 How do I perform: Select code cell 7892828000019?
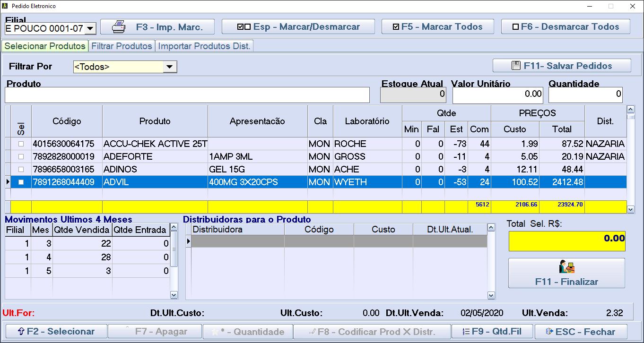(x=67, y=156)
